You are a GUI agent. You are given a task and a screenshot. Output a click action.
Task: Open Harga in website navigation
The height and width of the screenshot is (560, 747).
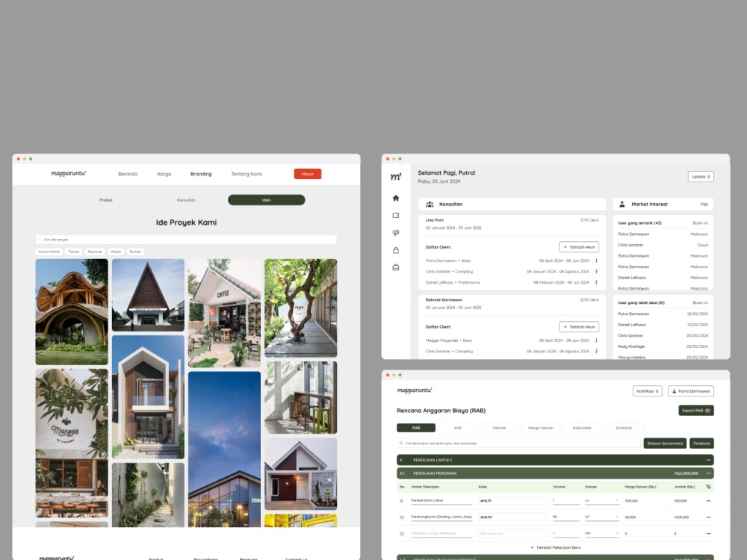click(164, 174)
